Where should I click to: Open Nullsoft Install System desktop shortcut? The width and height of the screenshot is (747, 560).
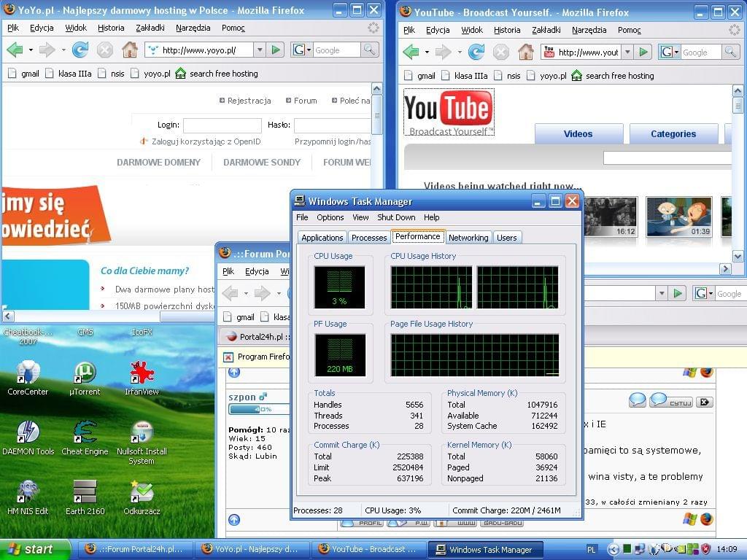coord(142,443)
